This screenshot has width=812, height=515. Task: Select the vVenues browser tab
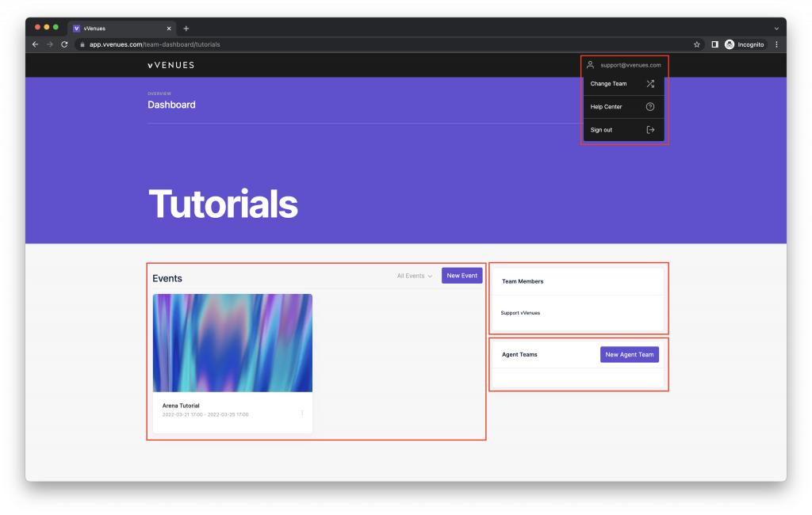pos(122,29)
